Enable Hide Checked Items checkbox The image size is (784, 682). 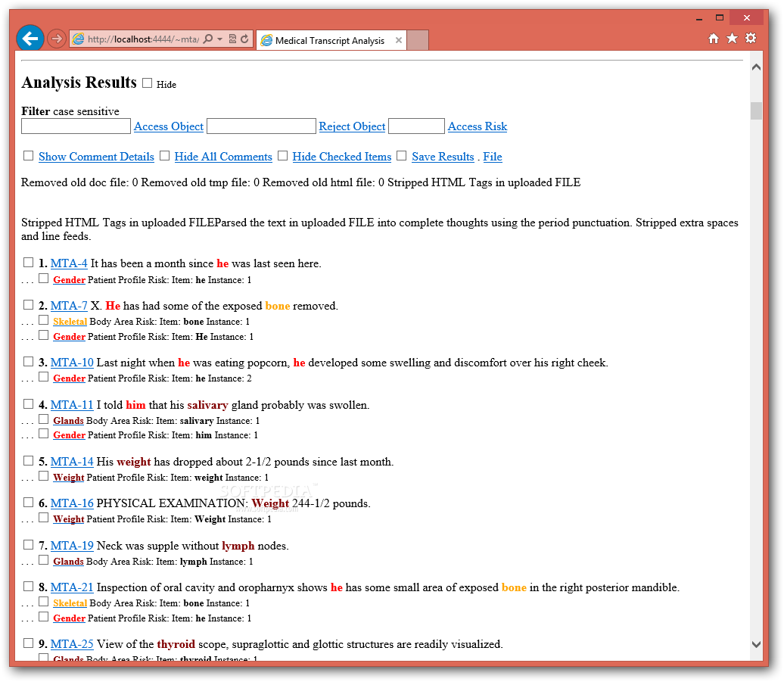click(x=282, y=156)
